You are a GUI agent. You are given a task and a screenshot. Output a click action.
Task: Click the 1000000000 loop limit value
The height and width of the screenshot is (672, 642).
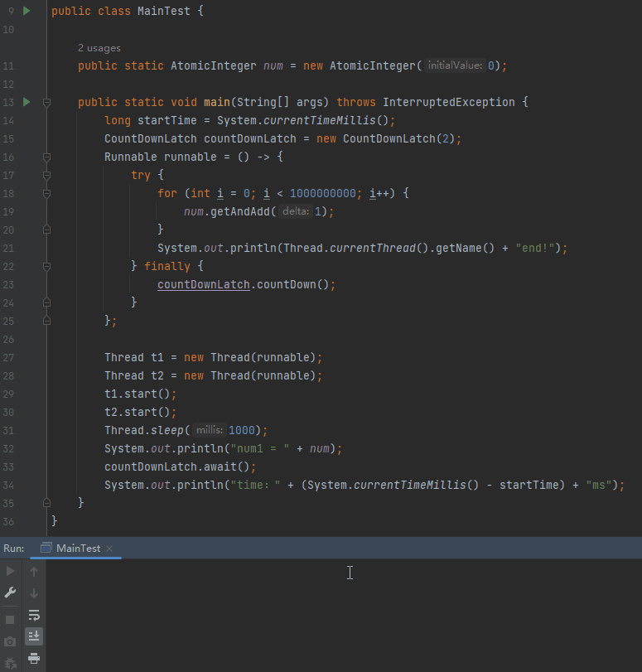[x=323, y=193]
